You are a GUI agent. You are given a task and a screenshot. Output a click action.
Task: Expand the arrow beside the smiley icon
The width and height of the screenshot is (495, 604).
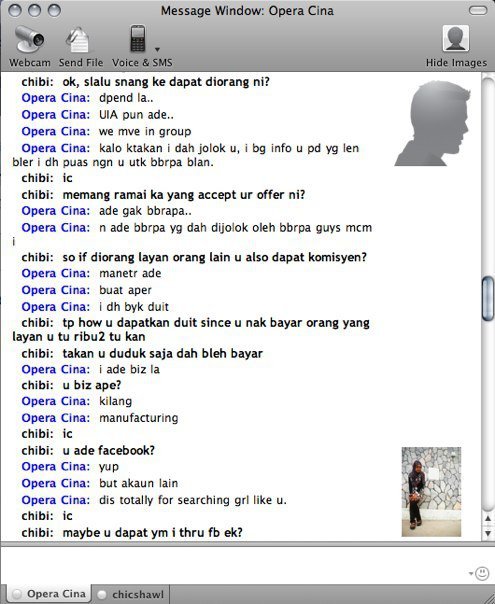click(471, 574)
